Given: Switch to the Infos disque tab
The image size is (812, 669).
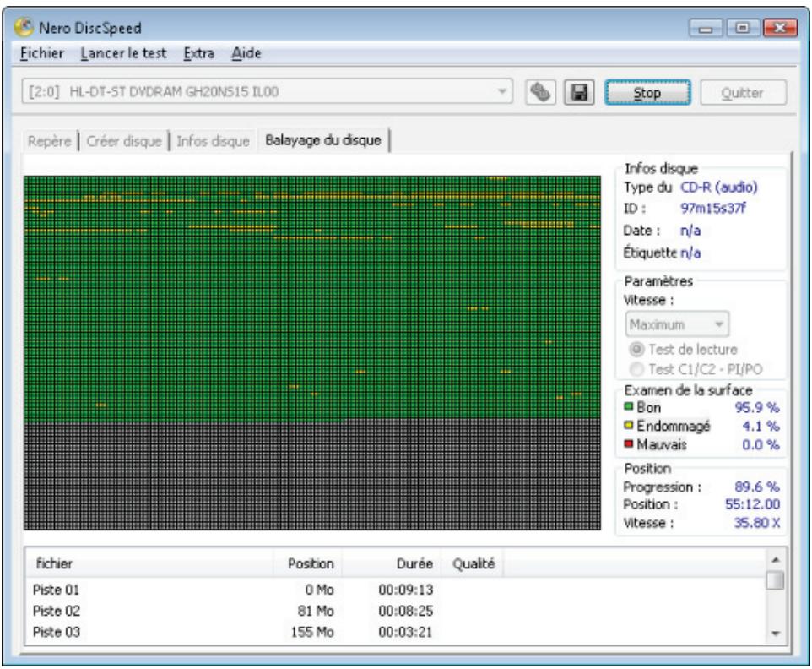Looking at the screenshot, I should (x=213, y=141).
